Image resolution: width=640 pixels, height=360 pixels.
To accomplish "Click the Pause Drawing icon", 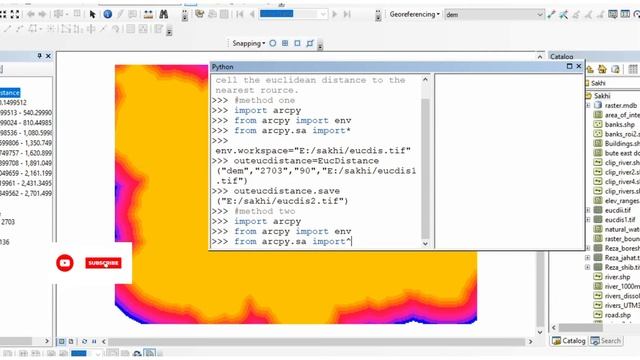I will [94, 341].
